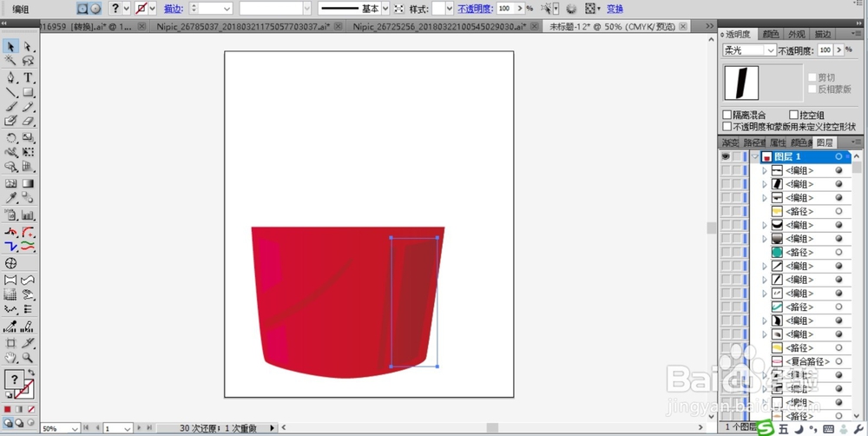Select the Magic Wand tool
Screen dimensions: 868x436
click(x=10, y=61)
